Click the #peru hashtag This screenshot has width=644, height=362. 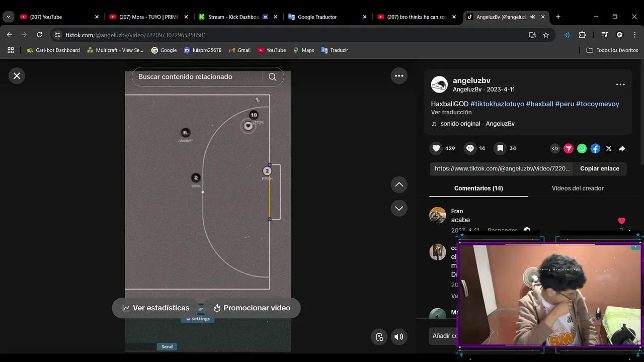click(565, 104)
